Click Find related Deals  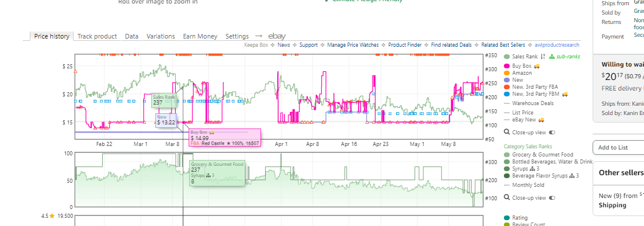pos(451,45)
